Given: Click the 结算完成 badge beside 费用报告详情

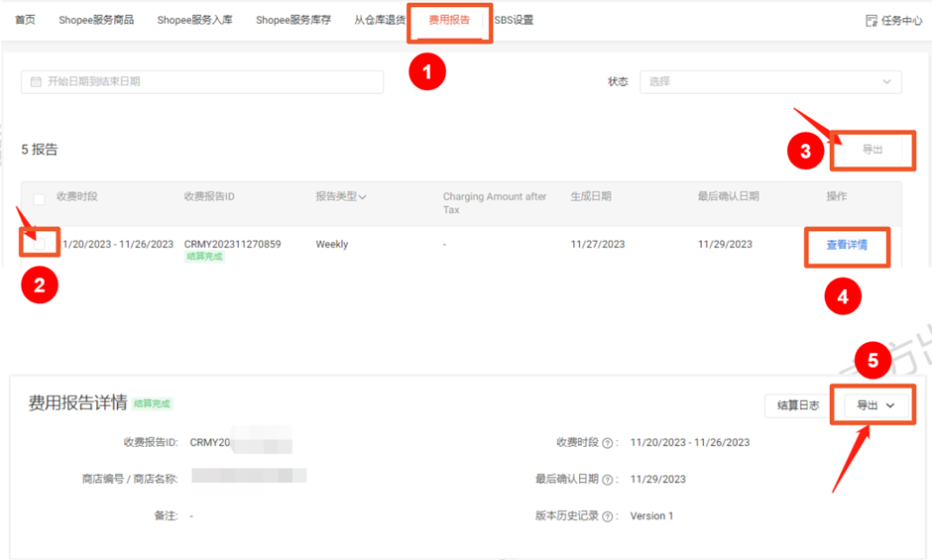Looking at the screenshot, I should [152, 403].
